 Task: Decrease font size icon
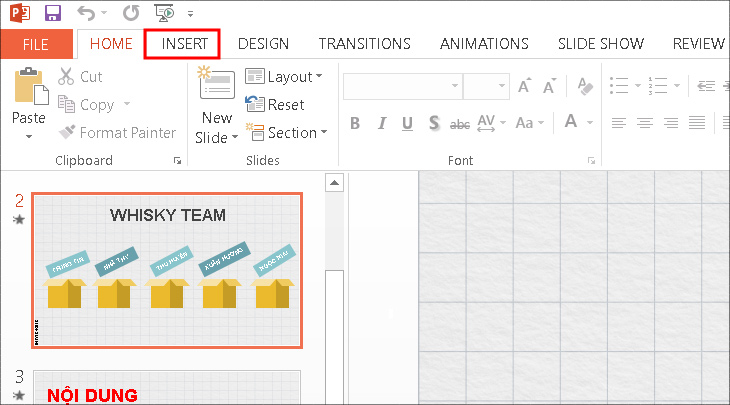549,86
